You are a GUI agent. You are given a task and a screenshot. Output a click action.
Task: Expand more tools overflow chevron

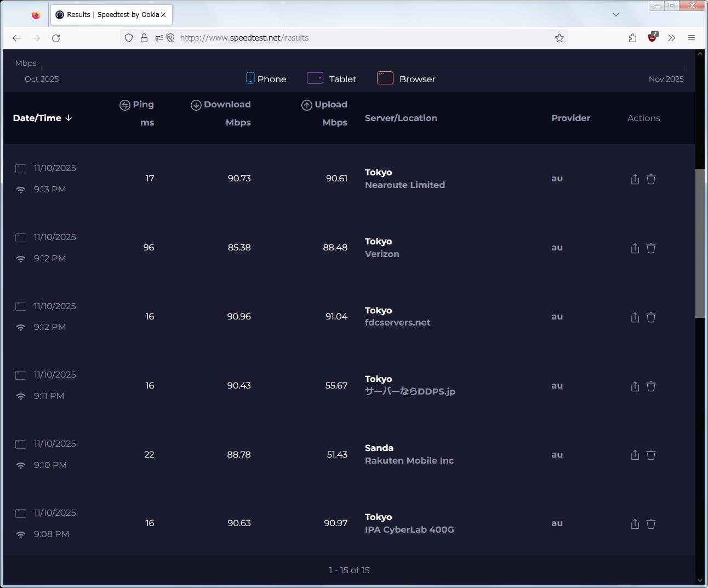point(671,38)
